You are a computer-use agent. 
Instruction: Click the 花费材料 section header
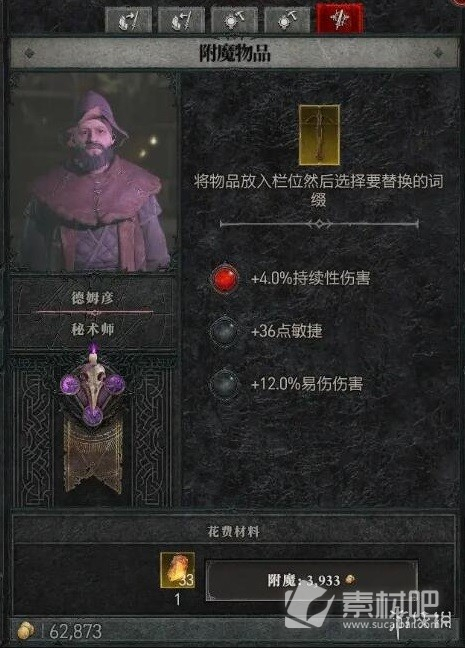[x=234, y=531]
